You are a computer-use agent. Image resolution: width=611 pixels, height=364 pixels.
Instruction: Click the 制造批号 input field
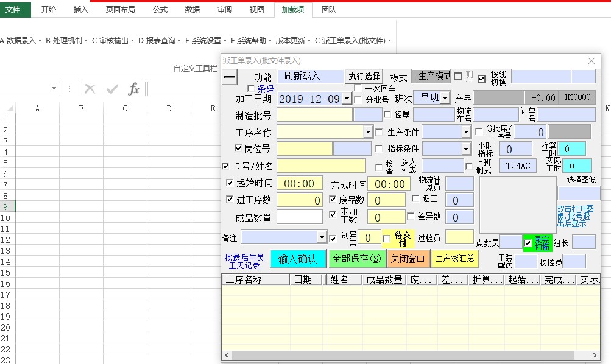point(314,114)
